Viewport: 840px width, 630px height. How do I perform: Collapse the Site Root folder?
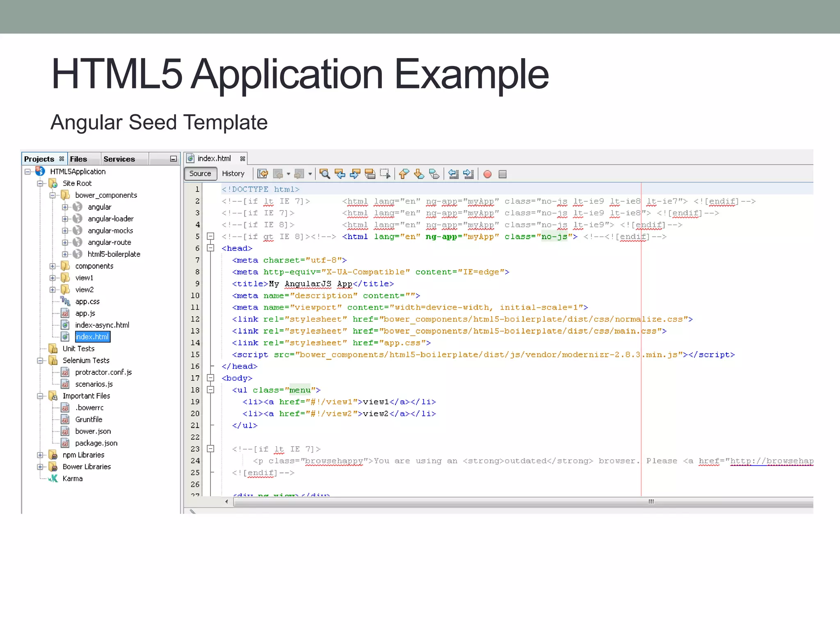[40, 183]
